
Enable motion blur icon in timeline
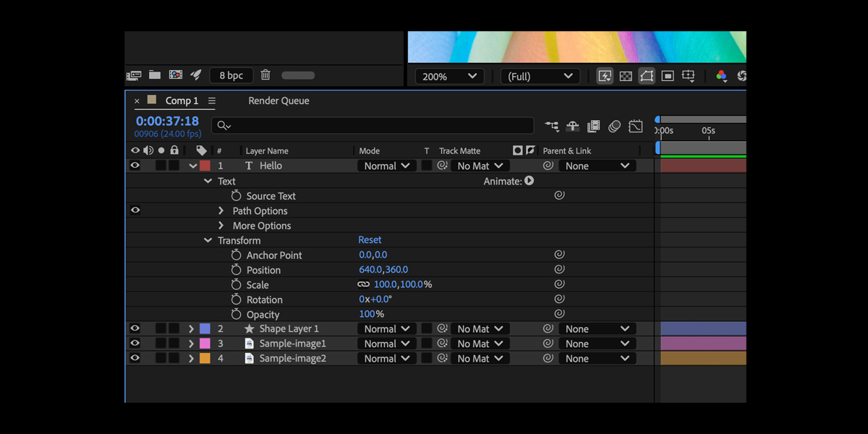point(615,127)
